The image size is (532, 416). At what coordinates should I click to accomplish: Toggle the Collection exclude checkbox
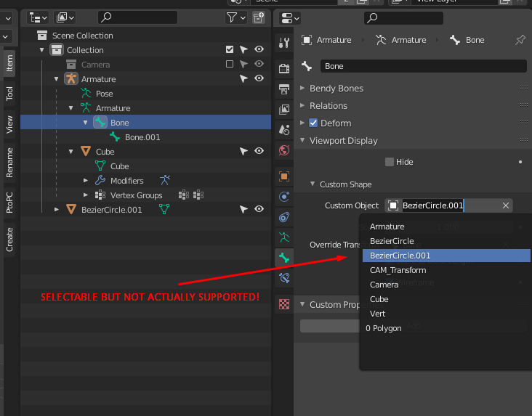tap(230, 49)
